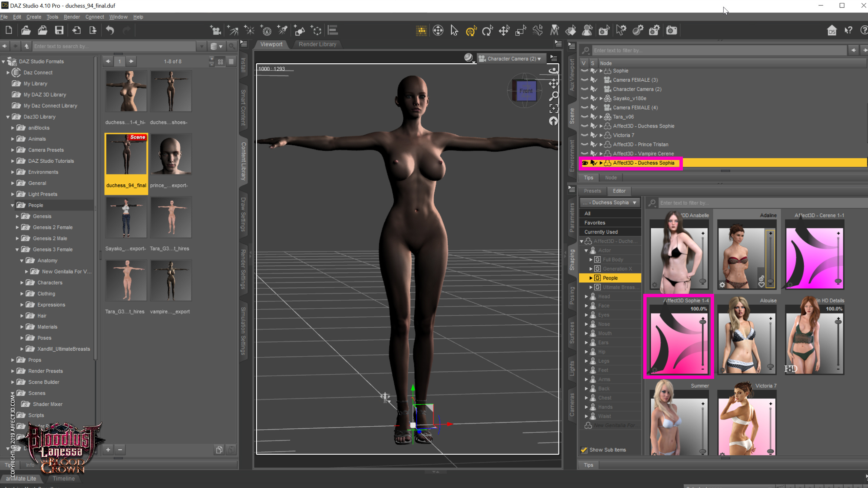Screen dimensions: 868x488
Task: Click the Open file folder icon
Action: 26,30
